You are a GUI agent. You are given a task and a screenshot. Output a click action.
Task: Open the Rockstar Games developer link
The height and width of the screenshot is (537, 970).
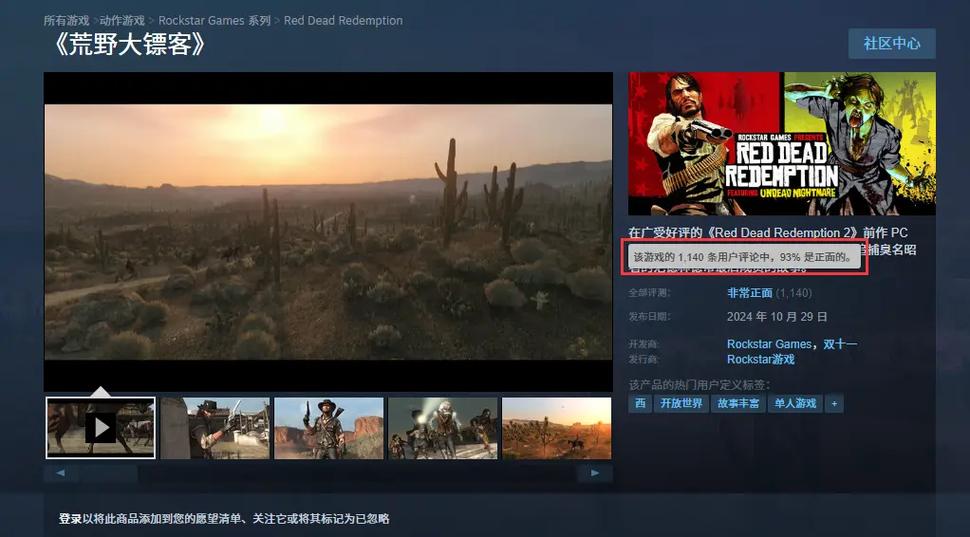pos(769,344)
